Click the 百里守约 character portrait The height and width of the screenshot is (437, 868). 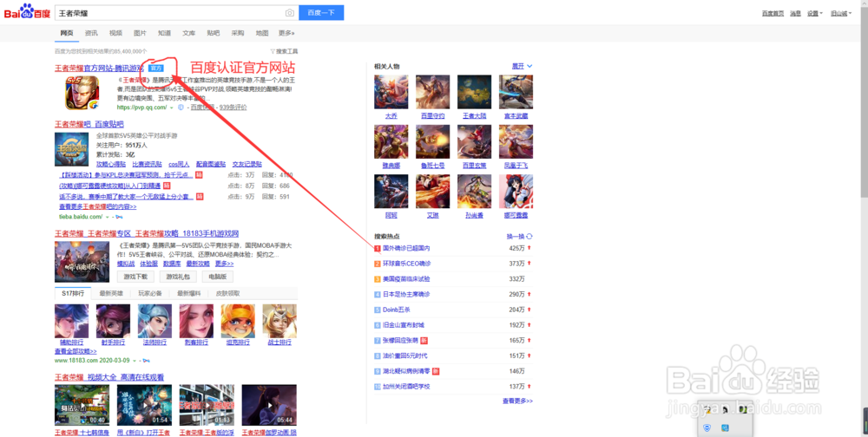coord(432,92)
